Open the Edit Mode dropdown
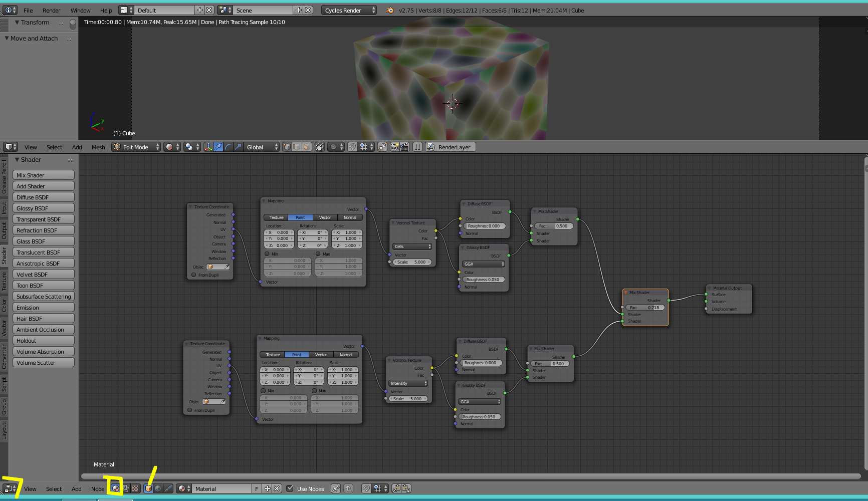Screen dimensions: 868x501 136,147
